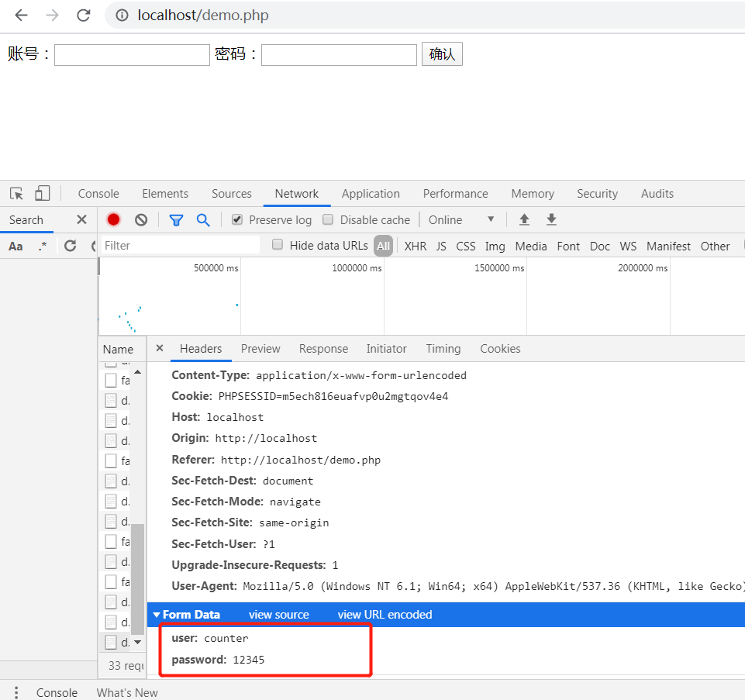Go to the Application tab
745x700 pixels.
tap(371, 194)
